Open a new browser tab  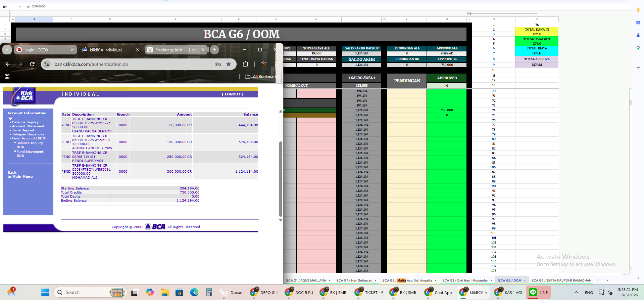point(214,50)
